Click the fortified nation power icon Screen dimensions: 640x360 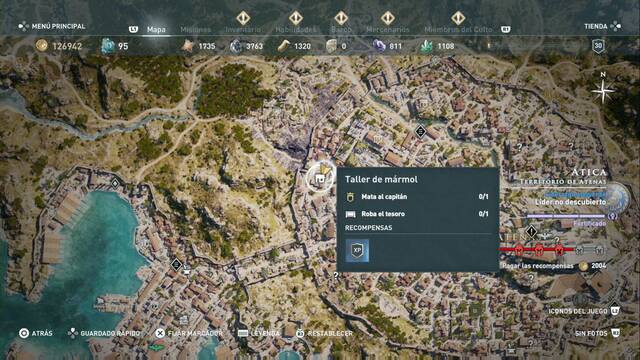[x=612, y=216]
